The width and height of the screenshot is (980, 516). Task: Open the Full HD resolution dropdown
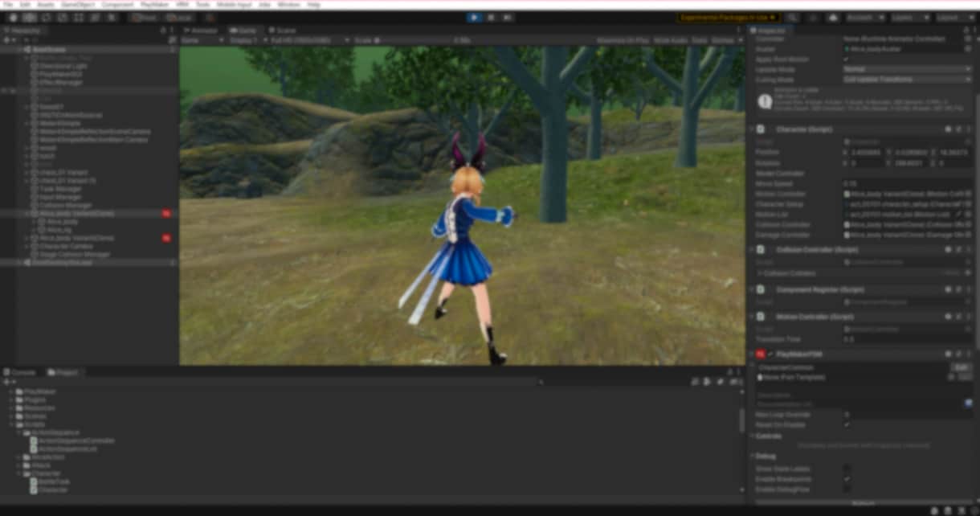click(x=309, y=39)
